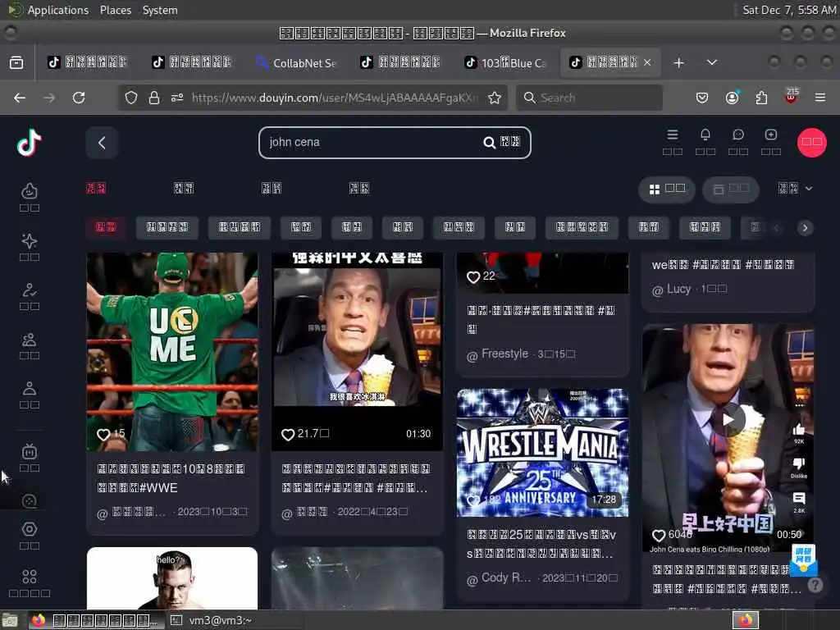The height and width of the screenshot is (630, 840).
Task: Open the vm3@vm3:~ terminal in taskbar
Action: (x=212, y=620)
